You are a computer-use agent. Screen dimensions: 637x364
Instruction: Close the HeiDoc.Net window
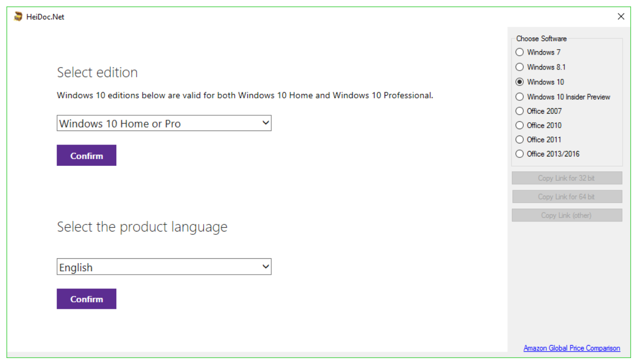point(621,17)
